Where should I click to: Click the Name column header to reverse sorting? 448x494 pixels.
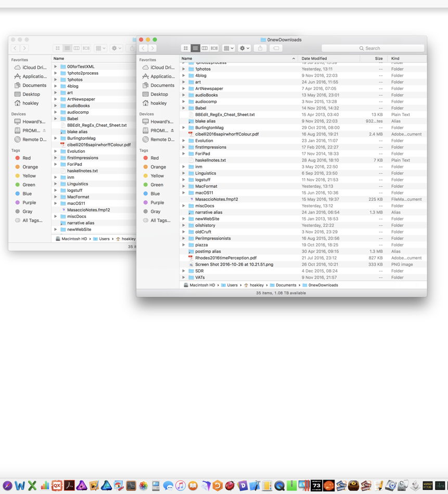(187, 58)
